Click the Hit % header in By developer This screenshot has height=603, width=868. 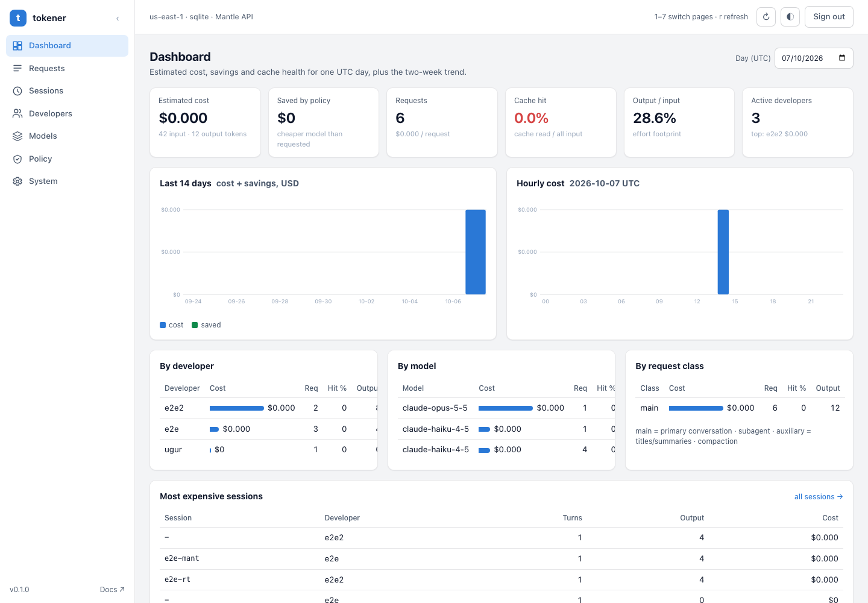coord(337,388)
